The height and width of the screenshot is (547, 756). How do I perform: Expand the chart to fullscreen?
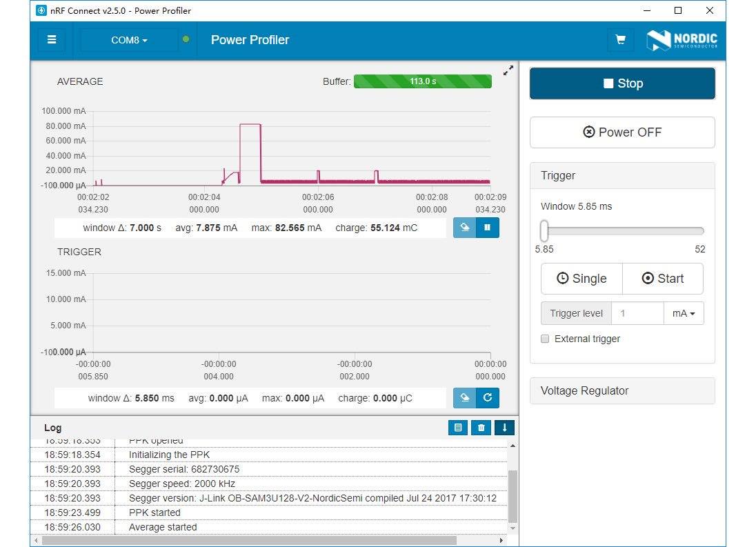point(508,71)
